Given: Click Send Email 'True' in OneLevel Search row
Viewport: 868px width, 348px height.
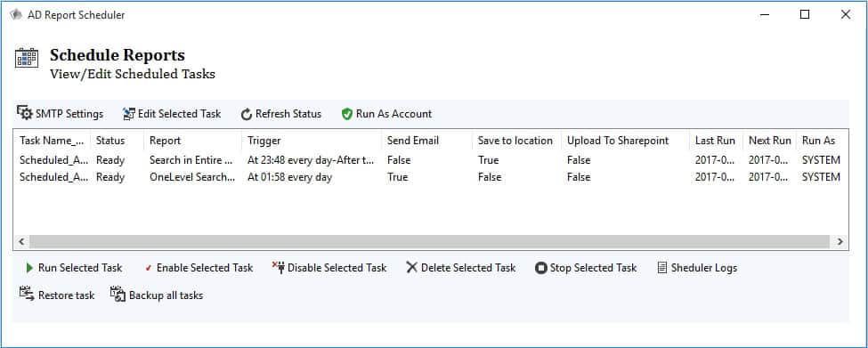Looking at the screenshot, I should (397, 177).
